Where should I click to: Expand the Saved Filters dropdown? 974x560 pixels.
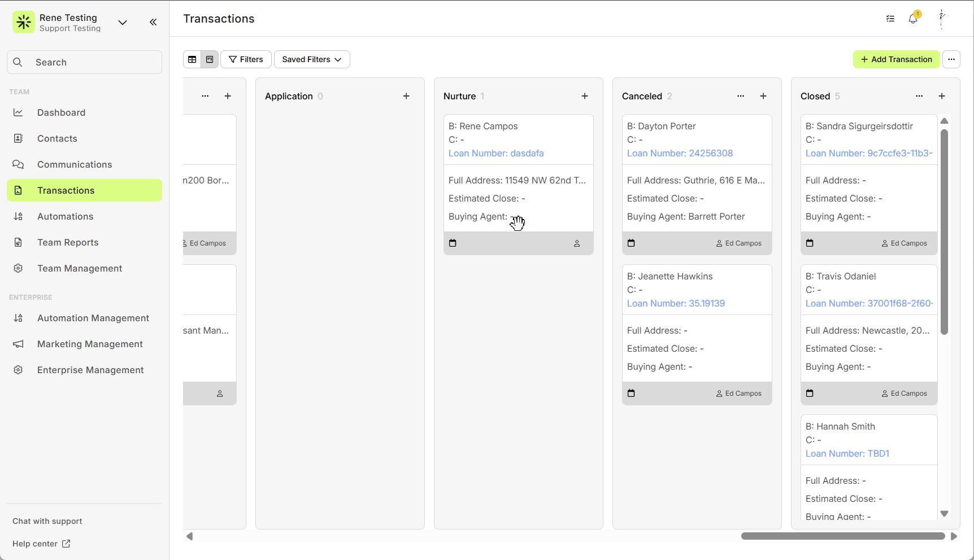(312, 59)
